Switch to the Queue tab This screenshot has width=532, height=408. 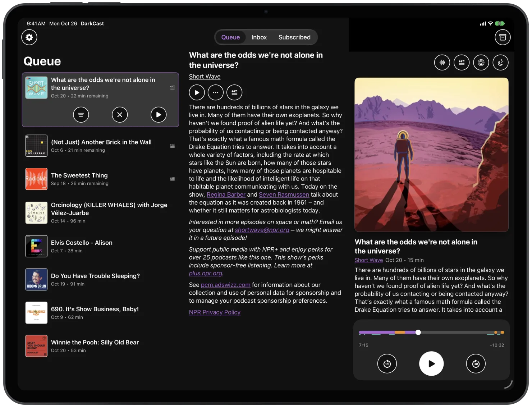[x=230, y=37]
